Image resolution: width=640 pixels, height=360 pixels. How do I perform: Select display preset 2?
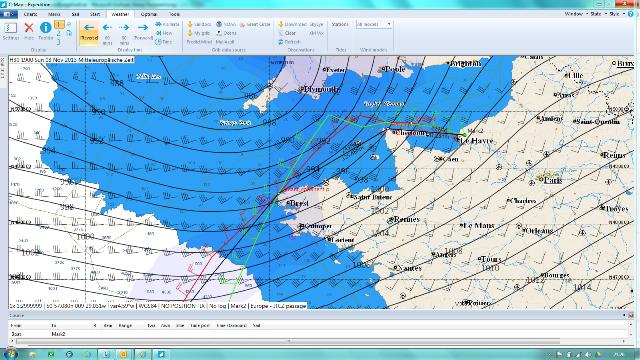(58, 33)
